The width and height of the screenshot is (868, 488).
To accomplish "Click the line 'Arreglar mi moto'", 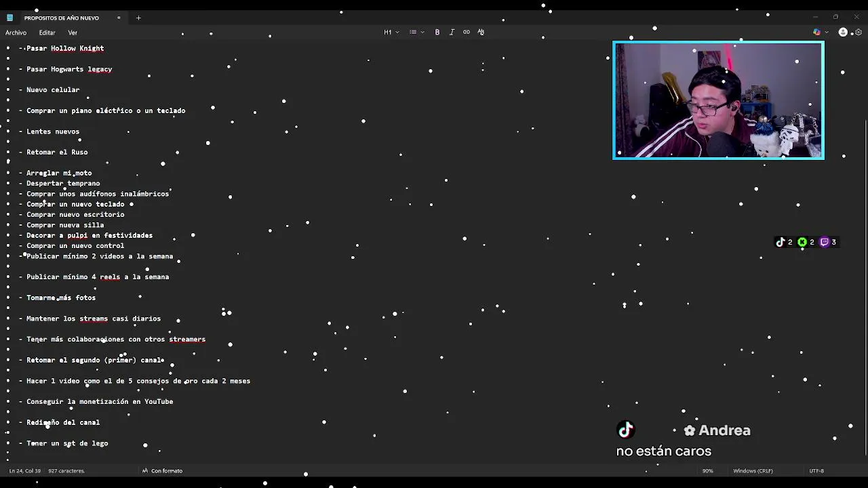I will [x=59, y=173].
